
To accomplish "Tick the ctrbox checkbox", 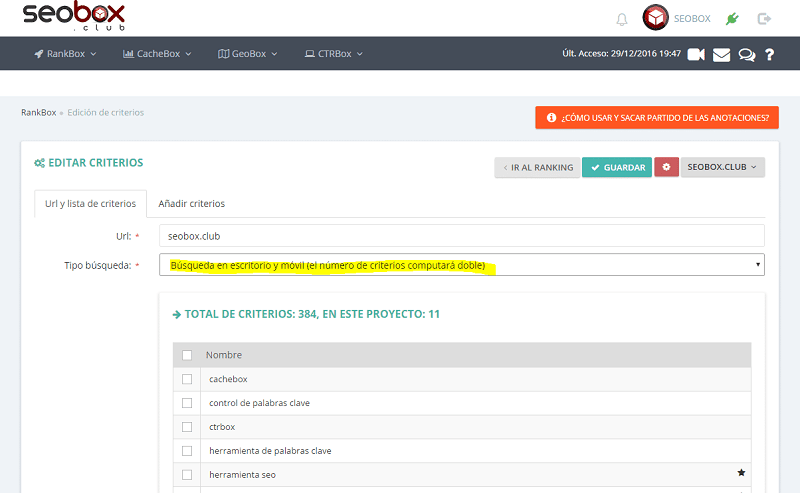I will (187, 427).
